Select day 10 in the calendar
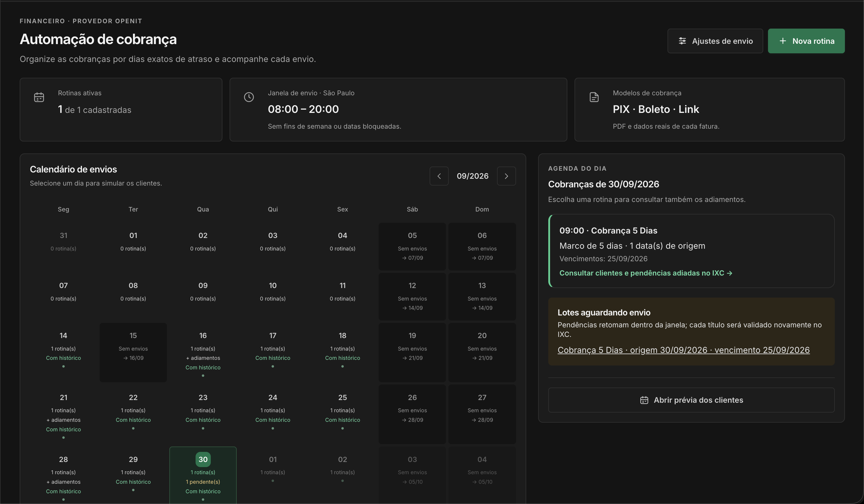The height and width of the screenshot is (504, 864). click(273, 297)
